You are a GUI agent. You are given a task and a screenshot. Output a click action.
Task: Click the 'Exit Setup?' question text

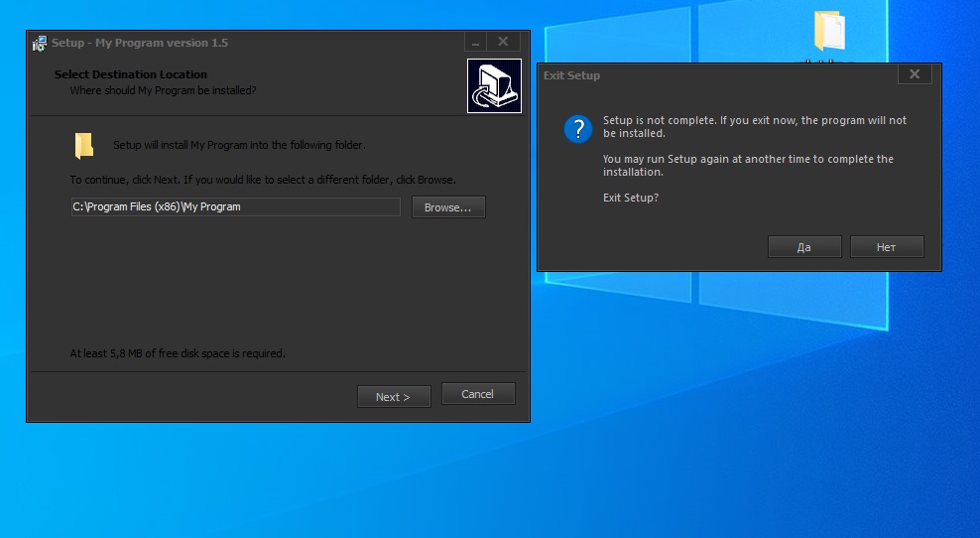pyautogui.click(x=631, y=198)
